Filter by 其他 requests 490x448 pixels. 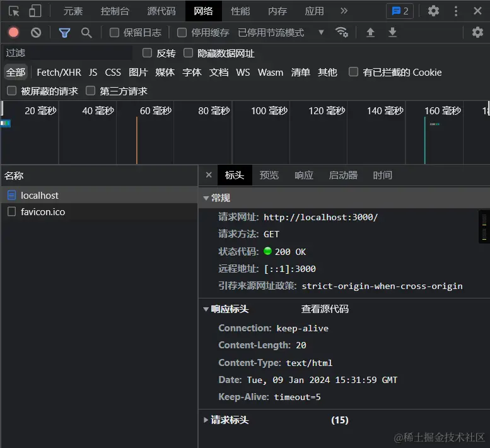[x=327, y=72]
